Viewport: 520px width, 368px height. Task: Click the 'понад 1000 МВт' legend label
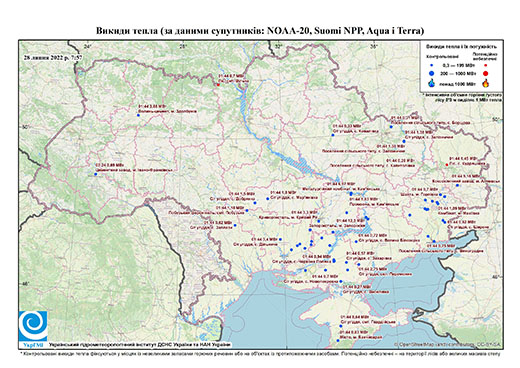[x=456, y=83]
